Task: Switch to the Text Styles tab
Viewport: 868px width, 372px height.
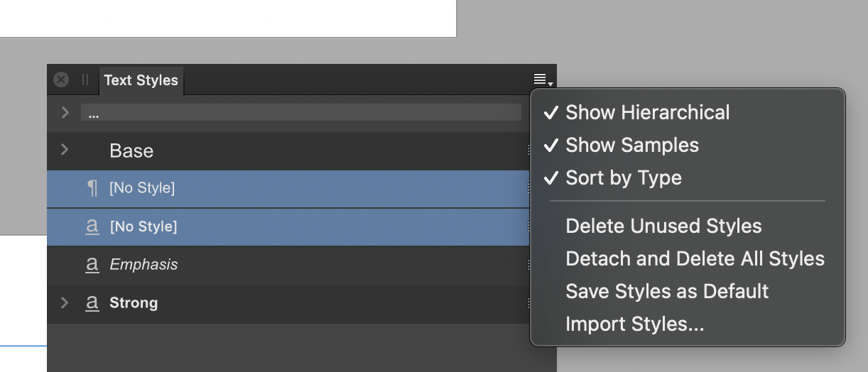Action: 141,80
